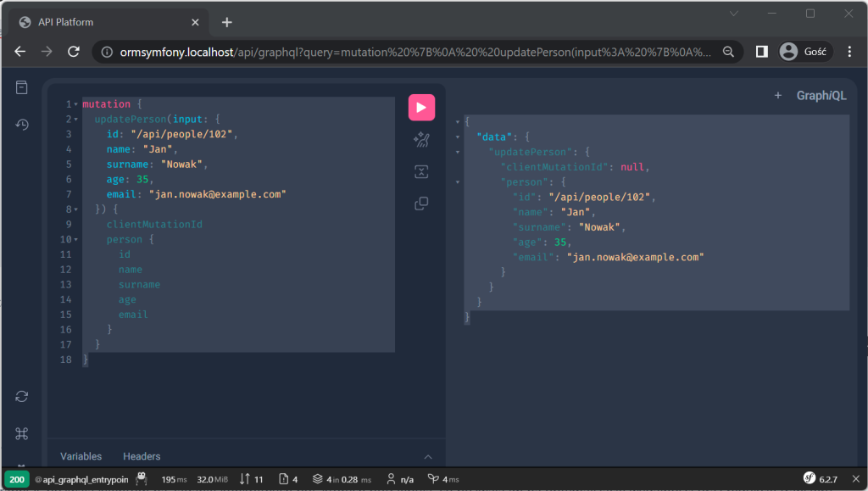Viewport: 868px width, 491px height.
Task: Add a new GraphiQL tab with plus icon
Action: click(x=778, y=96)
